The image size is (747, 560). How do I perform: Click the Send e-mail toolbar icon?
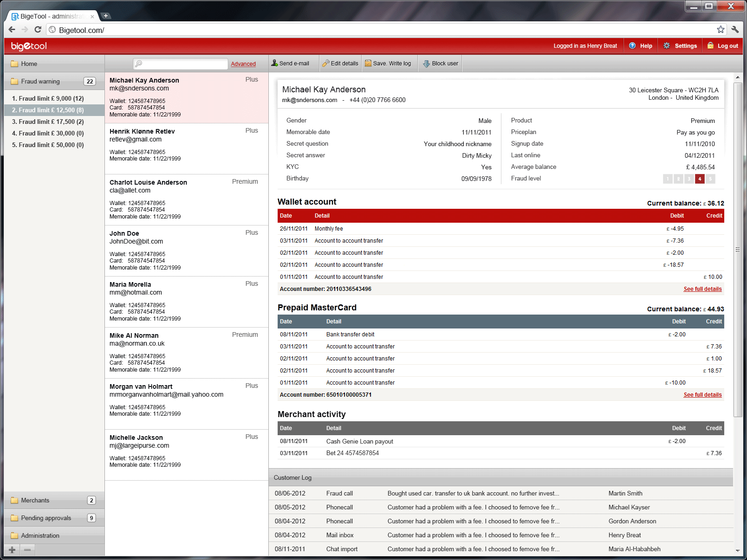(275, 64)
